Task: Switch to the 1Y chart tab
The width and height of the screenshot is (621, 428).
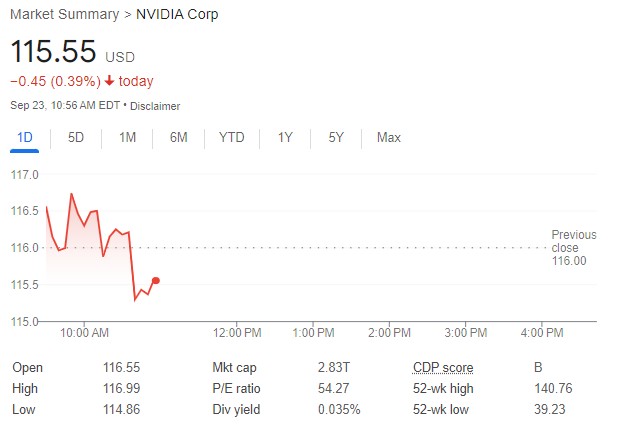Action: click(286, 138)
